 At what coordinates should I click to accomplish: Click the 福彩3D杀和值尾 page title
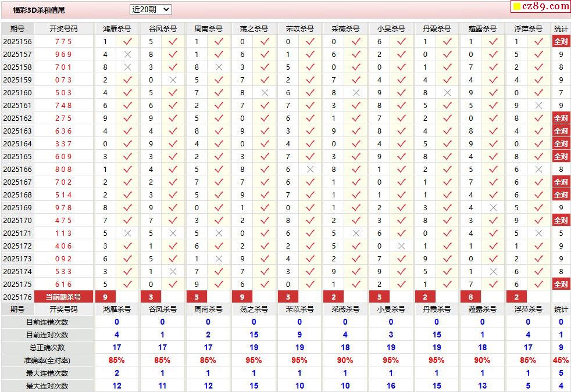39,10
